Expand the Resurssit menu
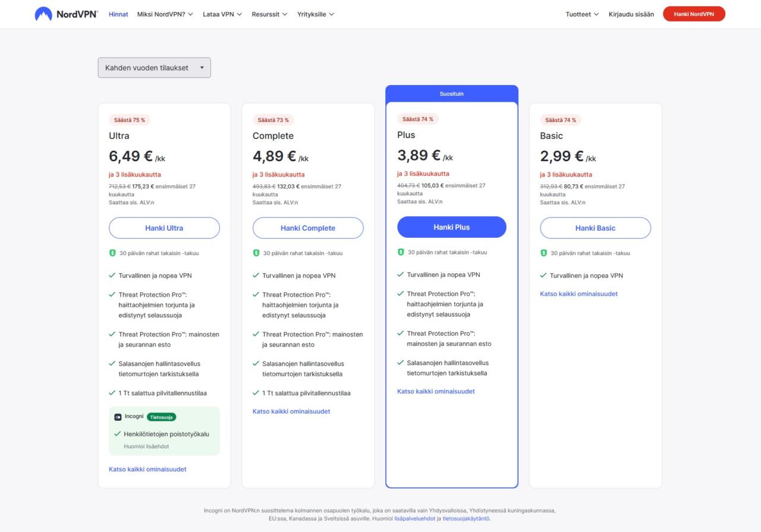 (x=269, y=14)
